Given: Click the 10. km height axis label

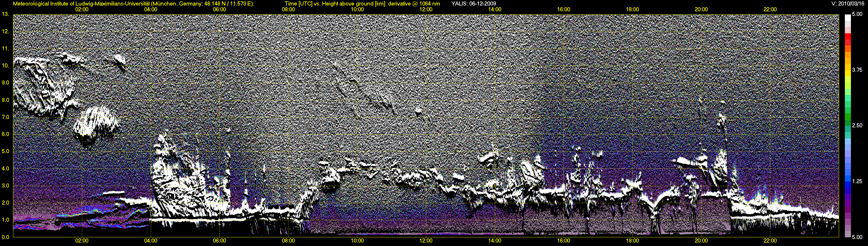Looking at the screenshot, I should [x=5, y=66].
